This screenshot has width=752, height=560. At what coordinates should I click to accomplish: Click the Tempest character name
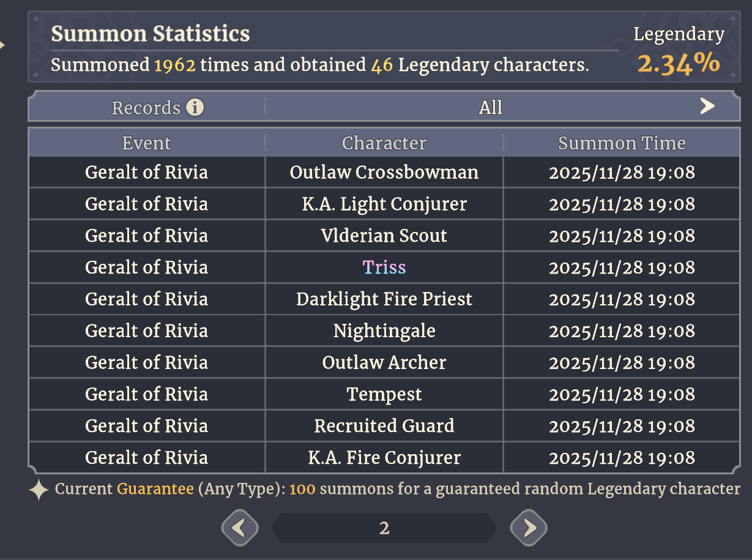coord(384,395)
